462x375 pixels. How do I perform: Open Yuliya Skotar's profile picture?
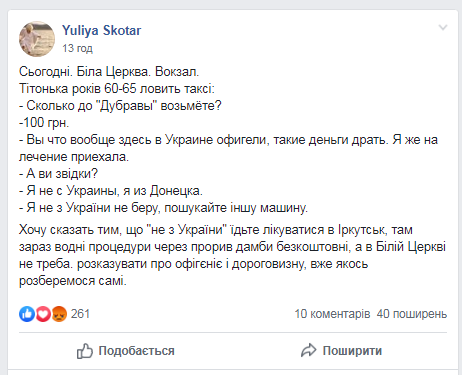(x=37, y=39)
